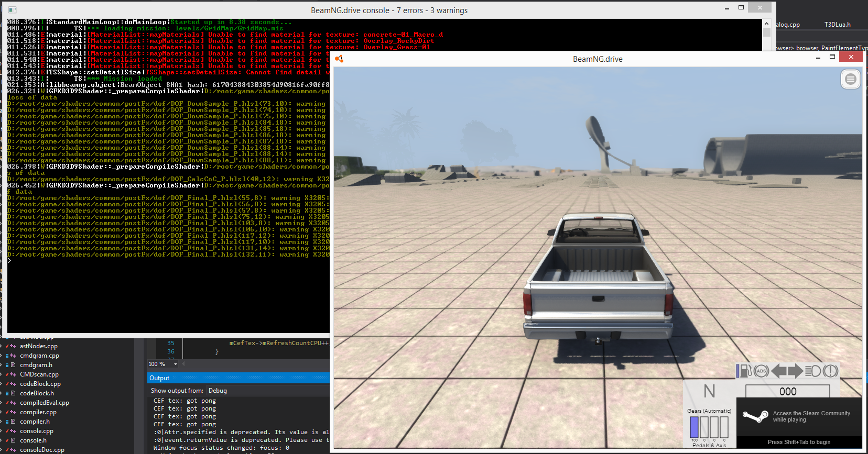The width and height of the screenshot is (868, 454).
Task: Click the left turn signal arrow
Action: (x=779, y=371)
